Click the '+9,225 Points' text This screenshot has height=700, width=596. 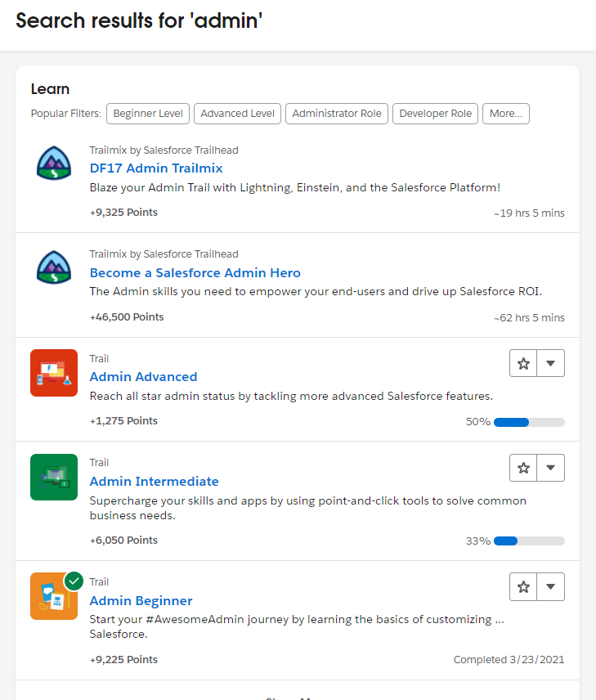[x=123, y=660]
